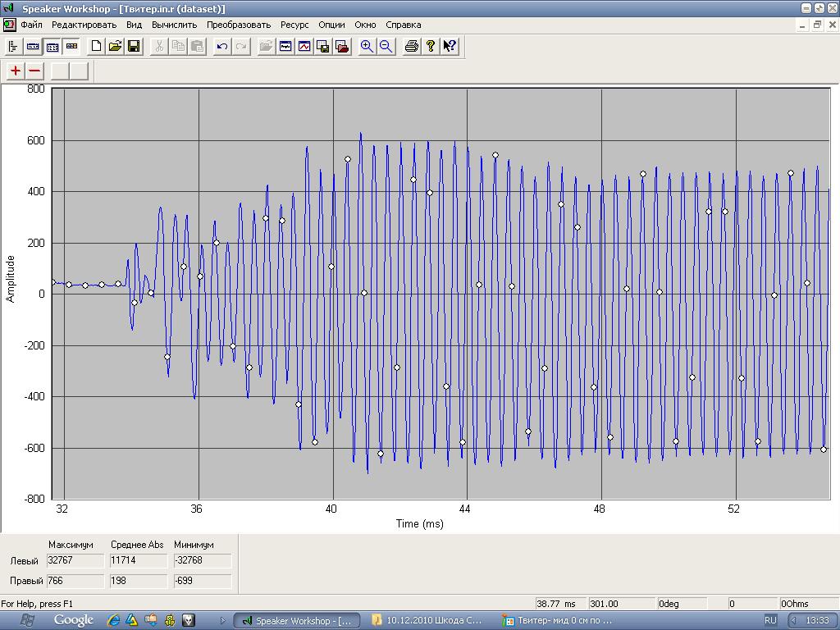Open the Преобразовать menu
The width and height of the screenshot is (840, 630).
pyautogui.click(x=239, y=25)
